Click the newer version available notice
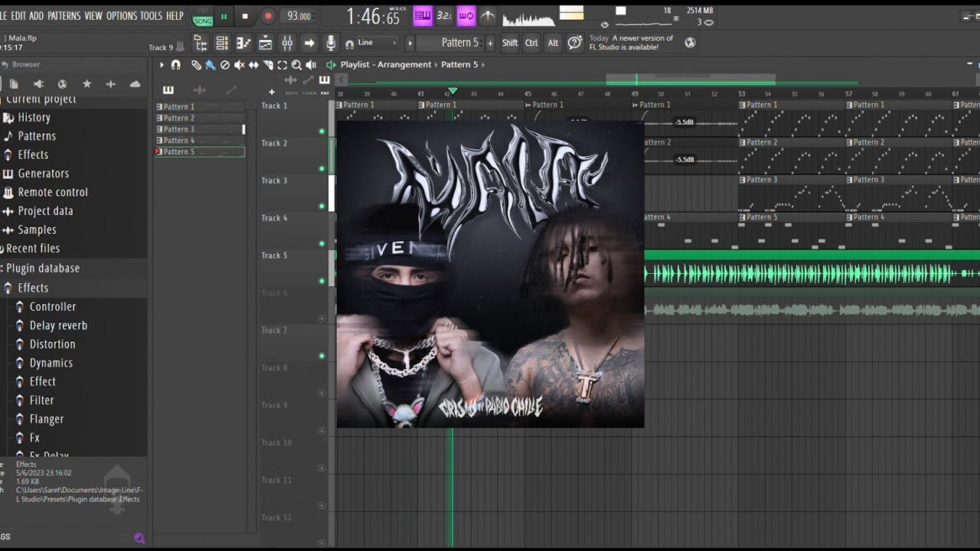The image size is (980, 551). point(631,43)
